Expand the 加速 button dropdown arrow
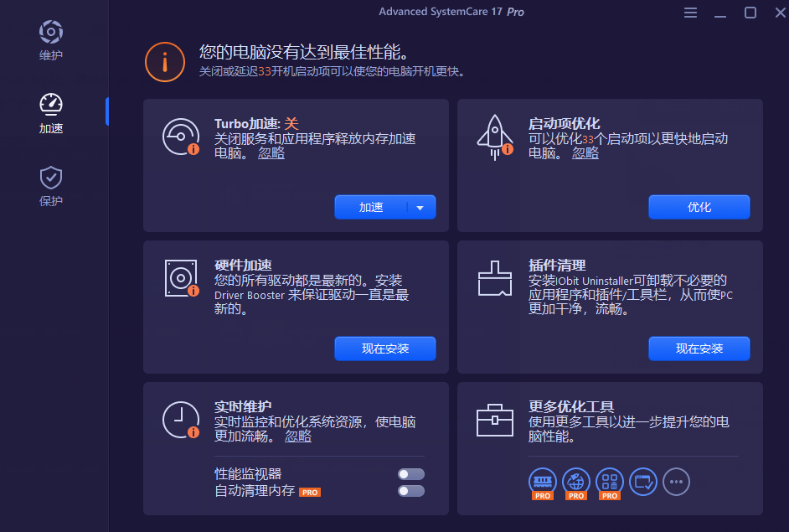This screenshot has width=789, height=532. [x=420, y=208]
